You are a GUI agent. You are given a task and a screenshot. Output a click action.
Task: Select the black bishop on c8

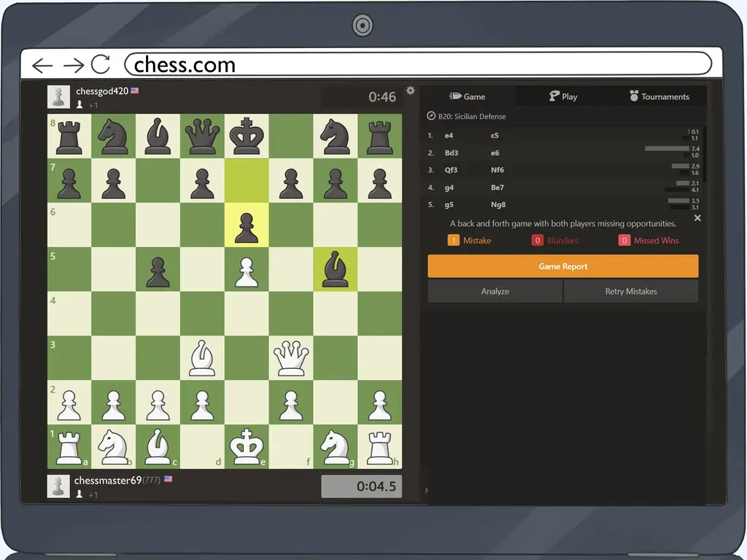pos(158,136)
